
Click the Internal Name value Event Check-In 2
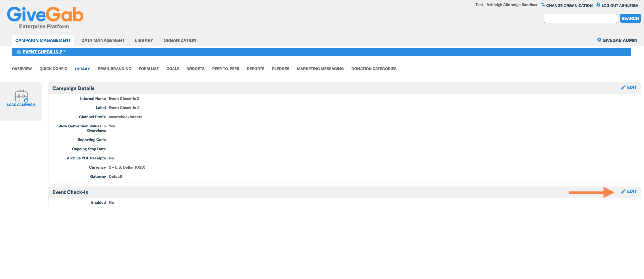point(124,99)
